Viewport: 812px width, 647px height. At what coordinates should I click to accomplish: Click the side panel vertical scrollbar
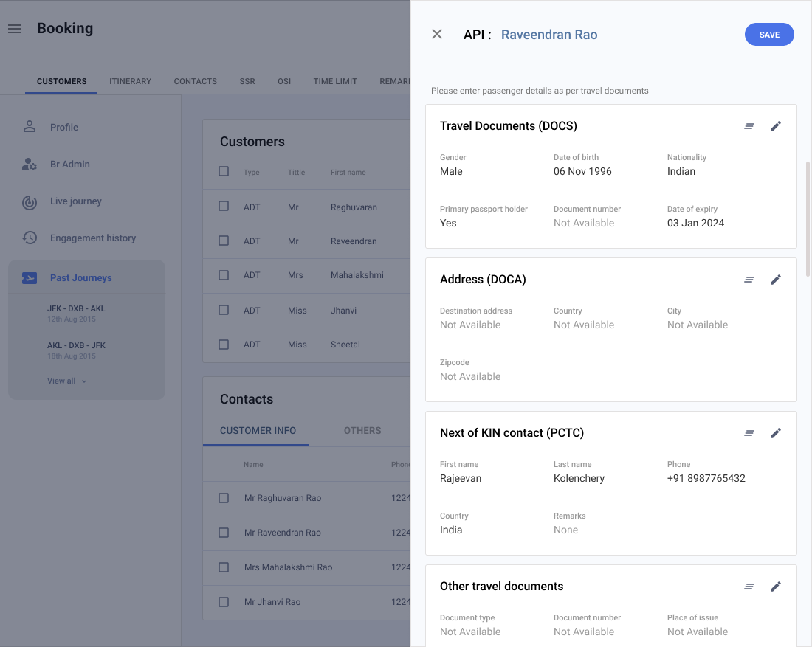(x=808, y=219)
